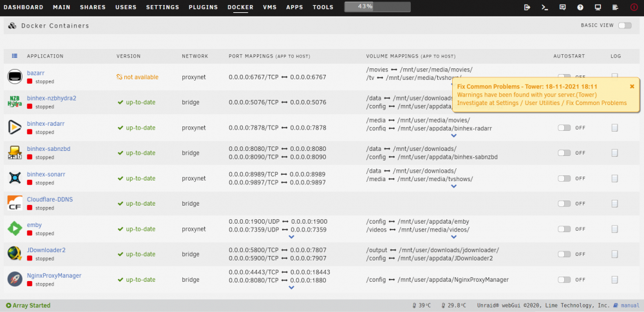Open the log icon for JDownloader2
Image resolution: width=644 pixels, height=312 pixels.
[614, 254]
